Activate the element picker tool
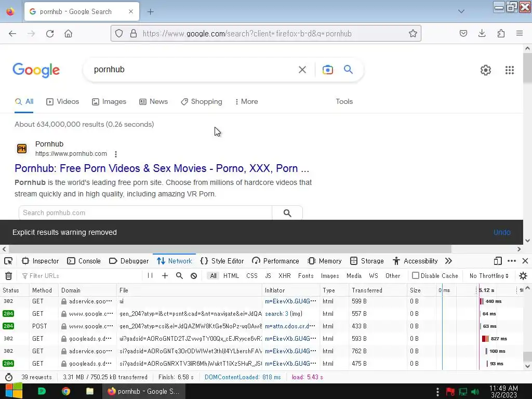Screen dimensions: 532x399 pos(8,261)
